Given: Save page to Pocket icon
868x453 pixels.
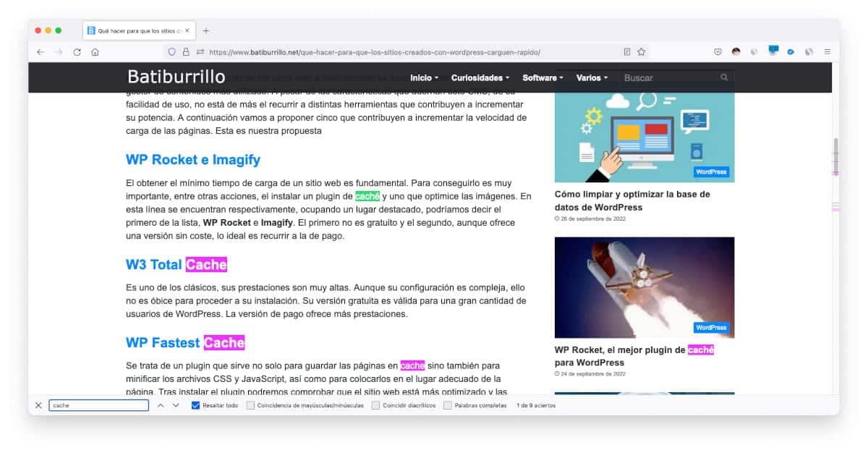Looking at the screenshot, I should [x=718, y=52].
